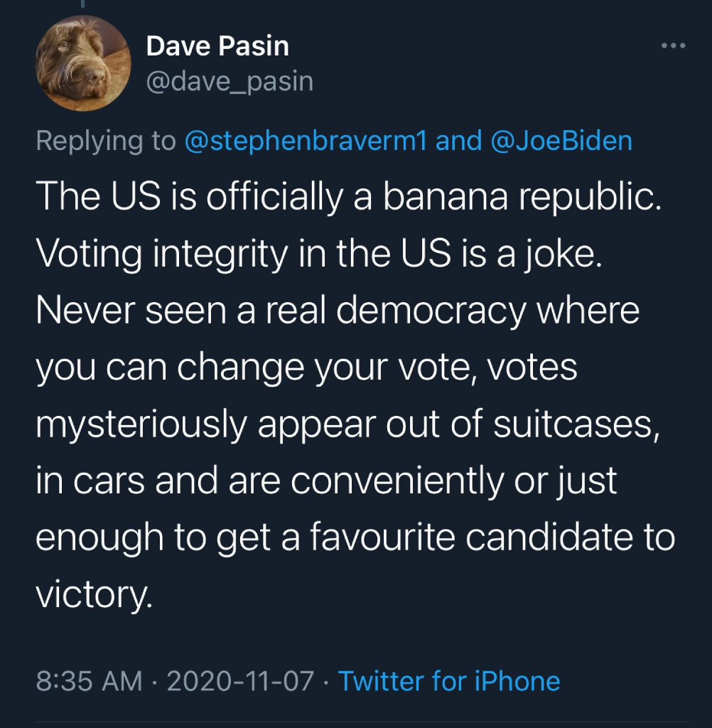
Task: Open Dave Pasin's dog profile picture
Action: (83, 63)
